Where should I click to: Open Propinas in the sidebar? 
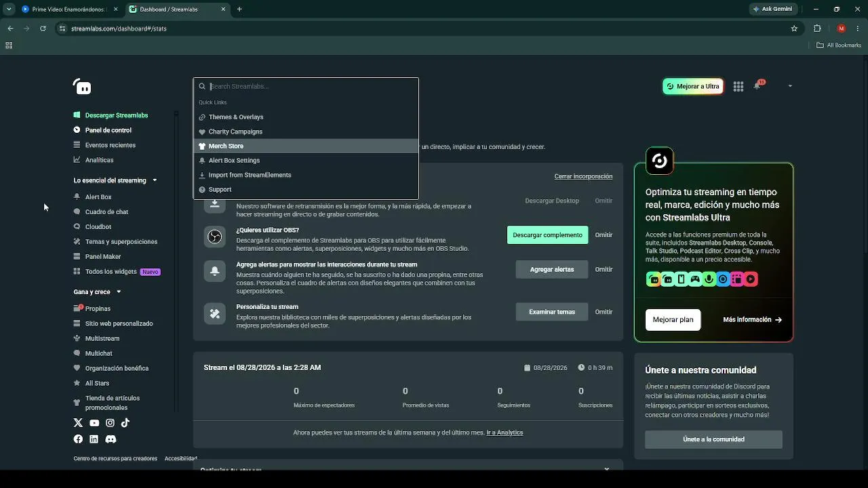pyautogui.click(x=98, y=308)
